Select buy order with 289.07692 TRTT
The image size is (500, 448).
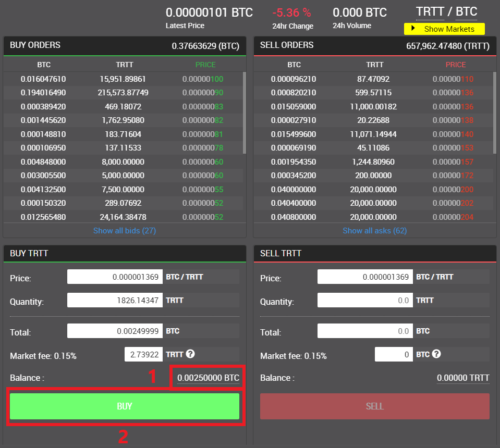tap(123, 203)
